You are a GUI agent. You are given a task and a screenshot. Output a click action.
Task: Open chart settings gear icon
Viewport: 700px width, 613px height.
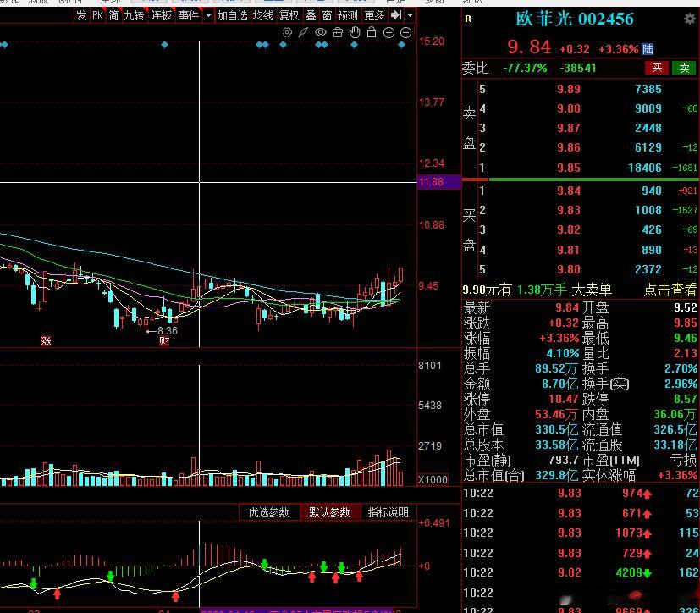pyautogui.click(x=288, y=32)
